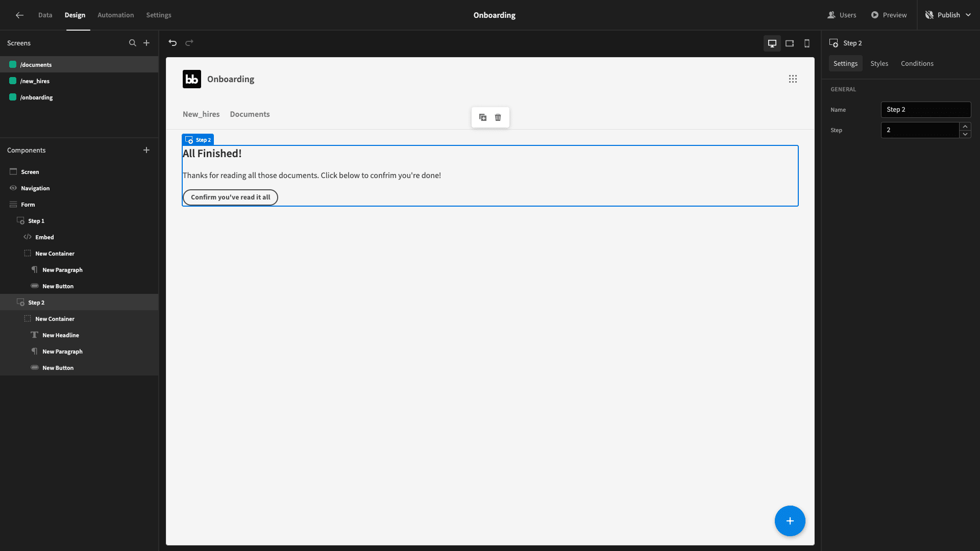Open the app grid menu icon
Screen dimensions: 980x551
(793, 79)
